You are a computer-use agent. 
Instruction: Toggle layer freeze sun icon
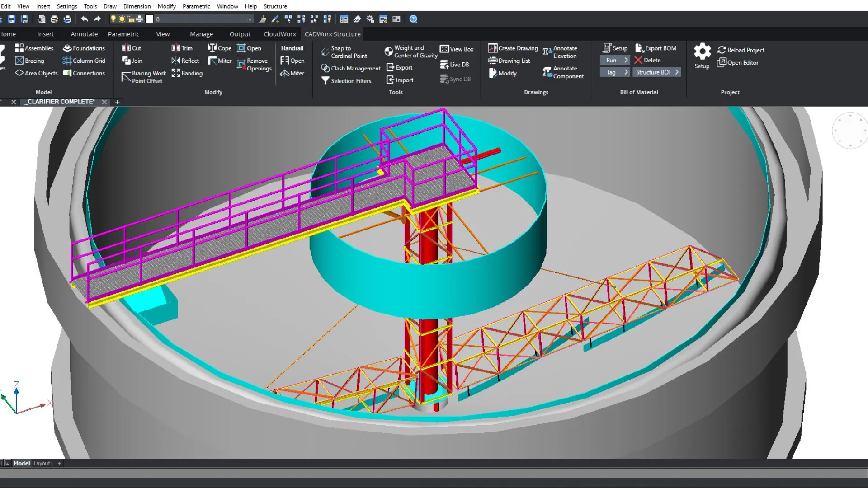122,19
